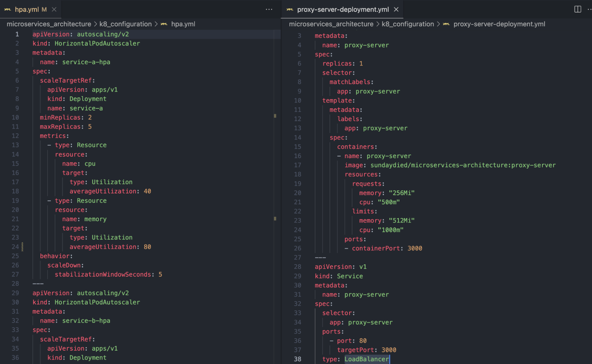Click 'matchLabels:' in proxy-server-deployment.yml
Viewport: 592px width, 364px height.
[x=352, y=82]
